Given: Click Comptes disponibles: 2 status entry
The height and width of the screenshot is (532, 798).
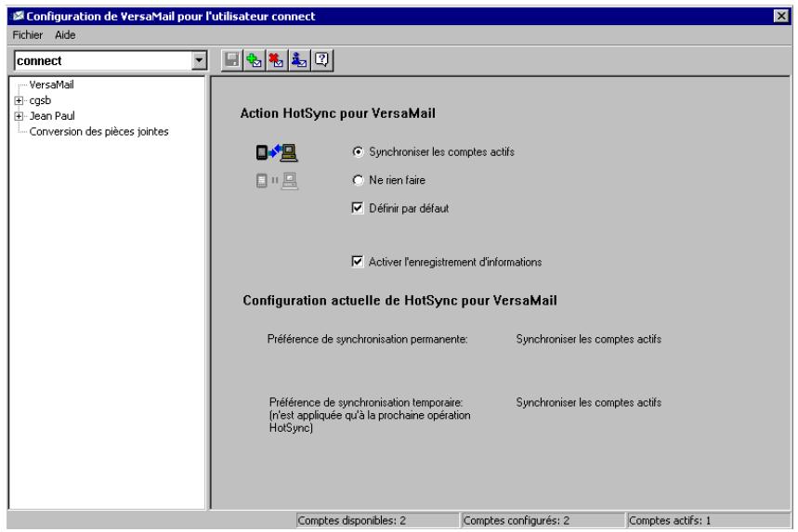Looking at the screenshot, I should tap(377, 521).
